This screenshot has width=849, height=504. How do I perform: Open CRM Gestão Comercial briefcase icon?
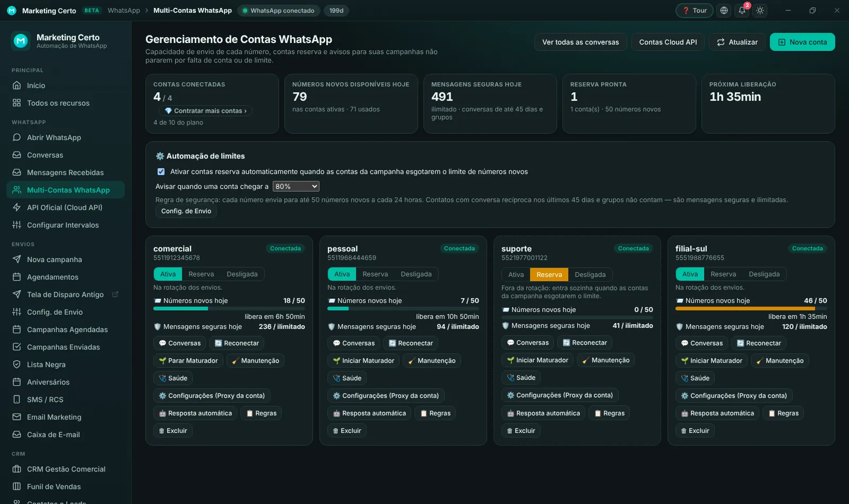coord(17,469)
